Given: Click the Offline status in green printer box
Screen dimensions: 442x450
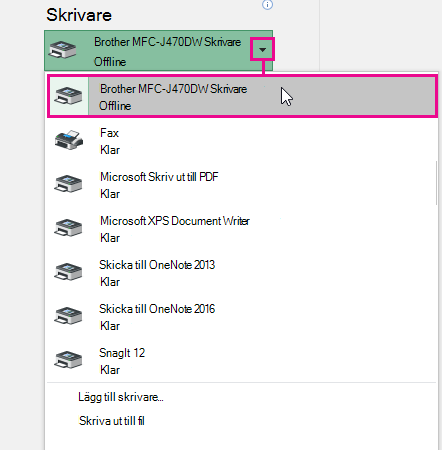Looking at the screenshot, I should pos(110,62).
